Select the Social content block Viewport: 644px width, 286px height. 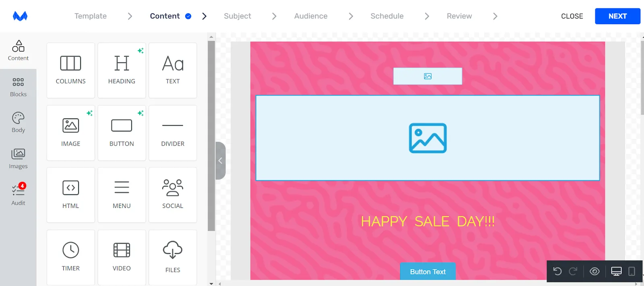point(173,195)
